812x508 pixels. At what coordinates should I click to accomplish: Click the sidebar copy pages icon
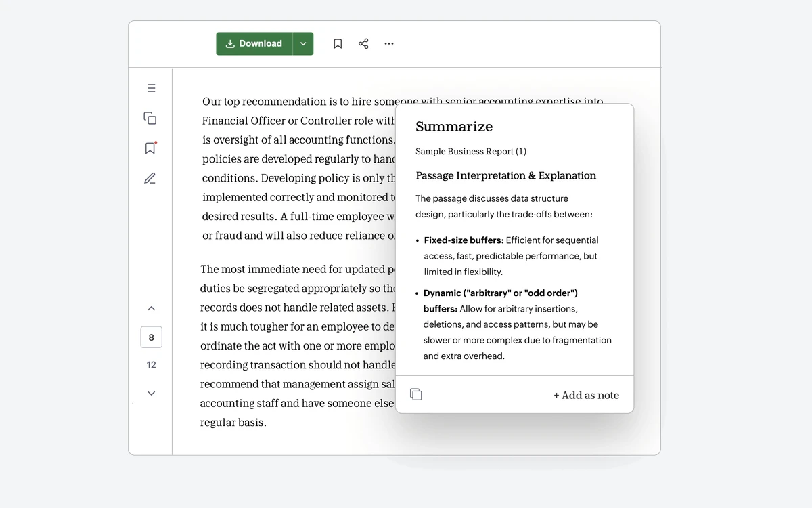coord(150,118)
